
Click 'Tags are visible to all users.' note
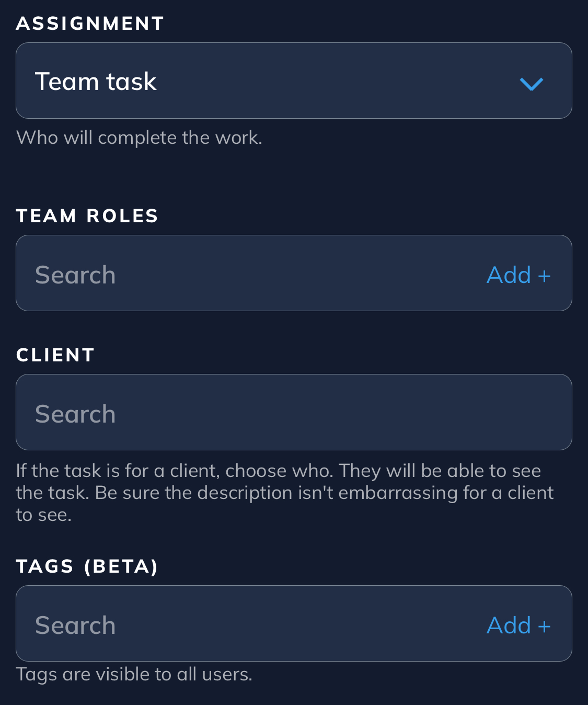(134, 674)
